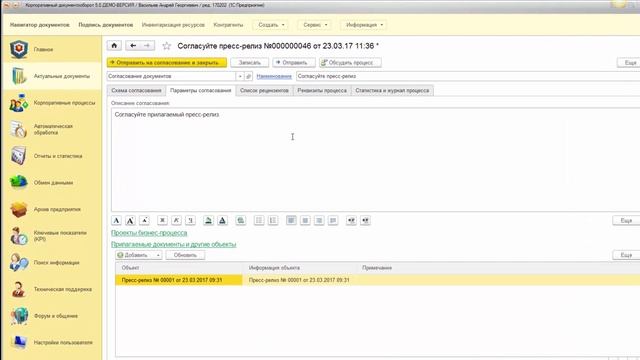Switch to Схема согласования tab
Viewport: 640px width, 360px height.
click(x=136, y=91)
